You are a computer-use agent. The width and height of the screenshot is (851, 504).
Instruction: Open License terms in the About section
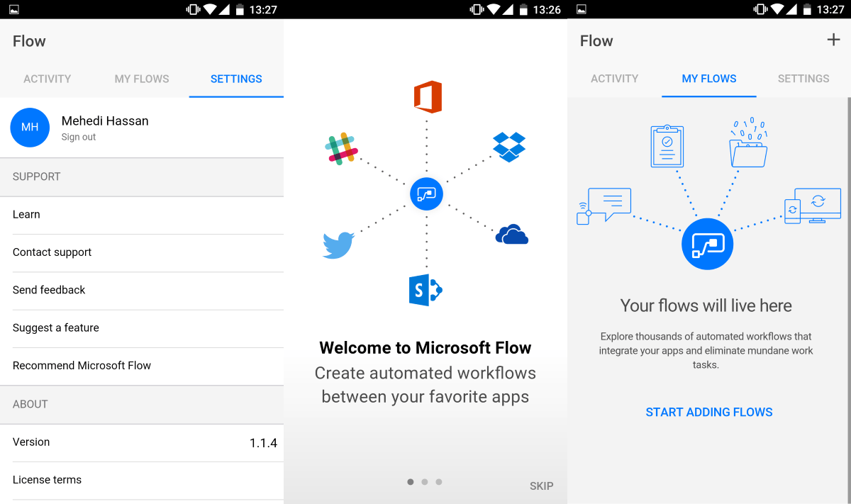(x=47, y=480)
